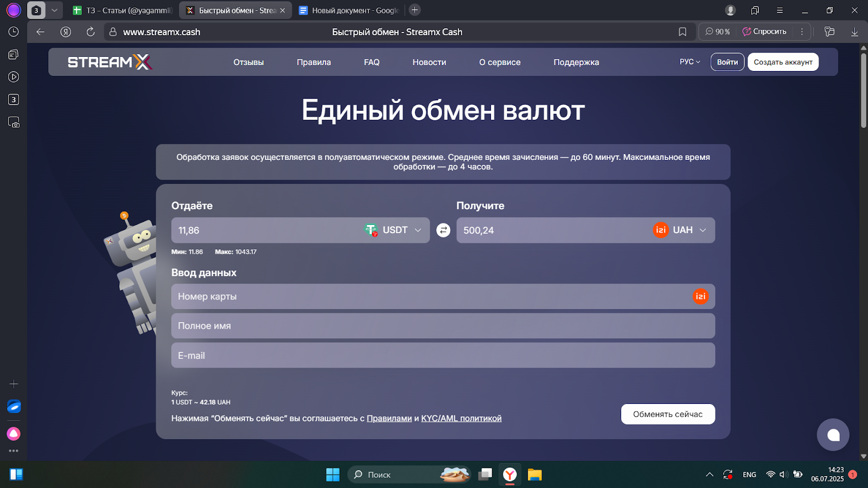Screen dimensions: 868x488
Task: Open the address bar more options
Action: point(802,32)
